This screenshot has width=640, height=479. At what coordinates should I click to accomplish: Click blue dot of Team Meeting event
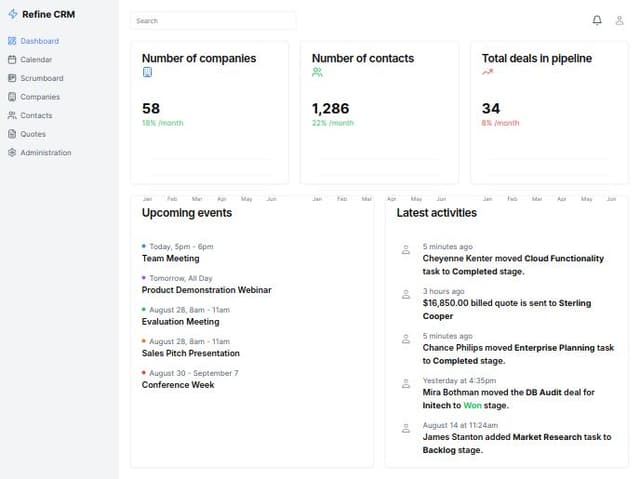144,246
